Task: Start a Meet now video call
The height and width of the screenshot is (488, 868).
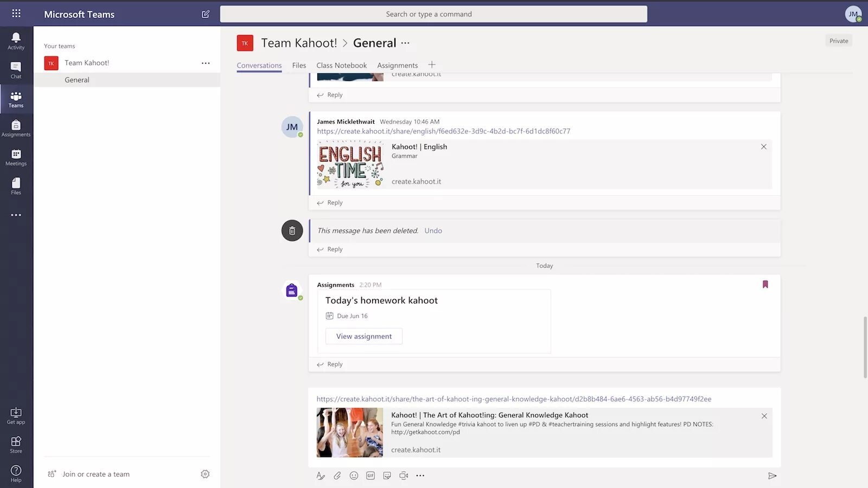Action: point(404,476)
